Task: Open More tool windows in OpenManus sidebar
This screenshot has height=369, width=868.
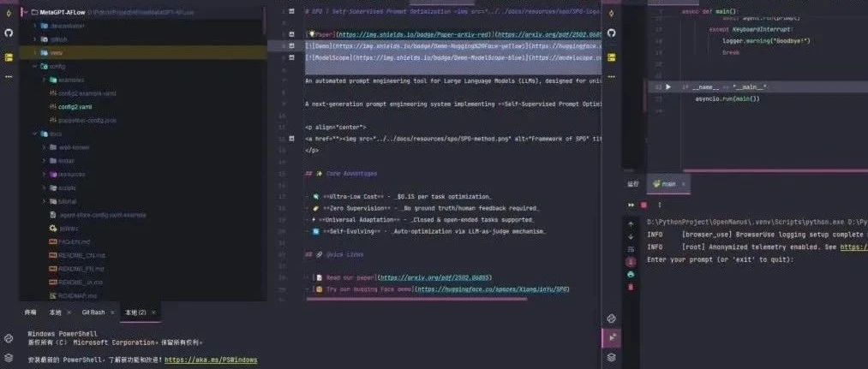Action: (611, 77)
